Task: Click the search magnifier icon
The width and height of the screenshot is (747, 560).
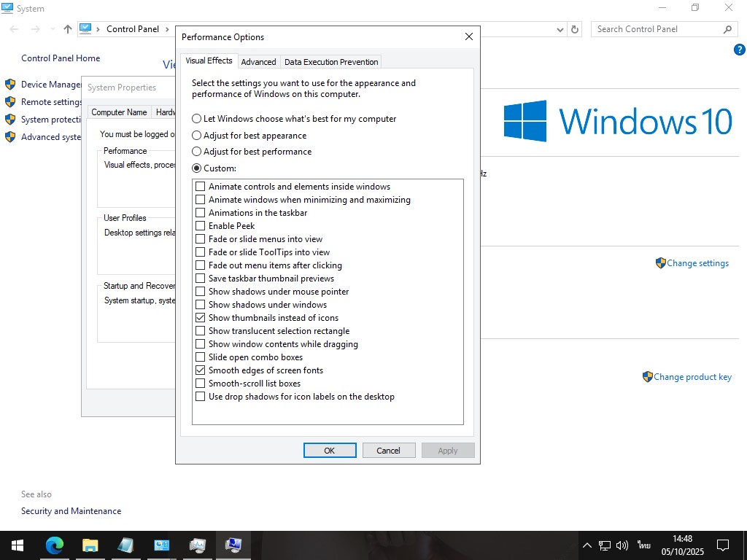Action: pyautogui.click(x=727, y=29)
